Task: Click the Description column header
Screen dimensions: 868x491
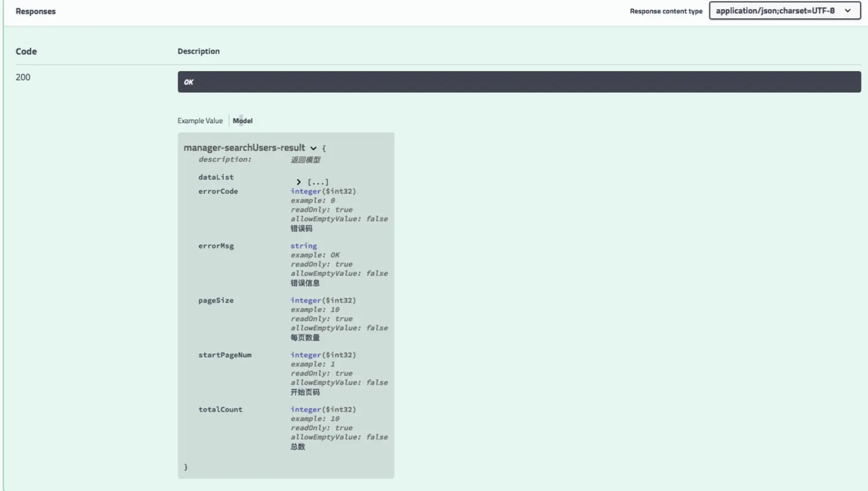Action: (198, 51)
